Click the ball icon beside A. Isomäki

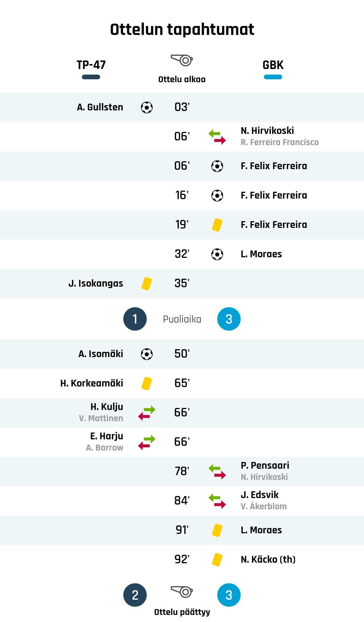coord(147,354)
